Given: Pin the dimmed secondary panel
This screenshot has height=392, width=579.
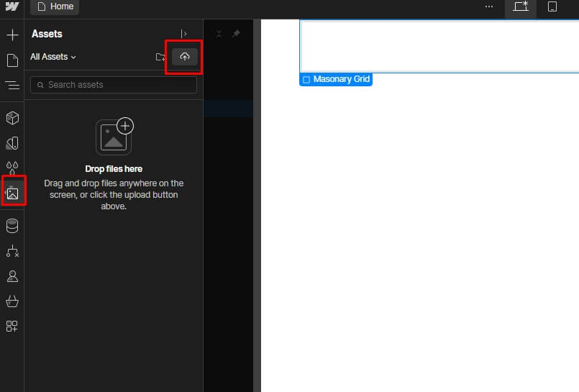Looking at the screenshot, I should pos(236,34).
